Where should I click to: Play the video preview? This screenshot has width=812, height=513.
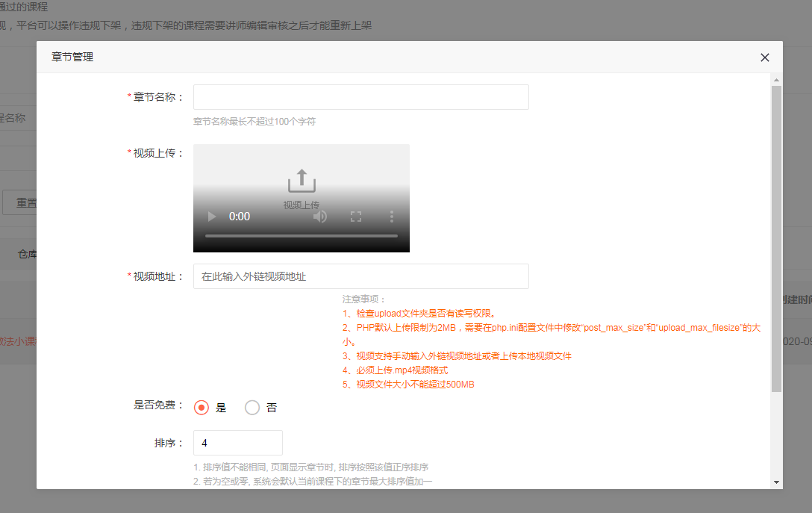pyautogui.click(x=212, y=216)
